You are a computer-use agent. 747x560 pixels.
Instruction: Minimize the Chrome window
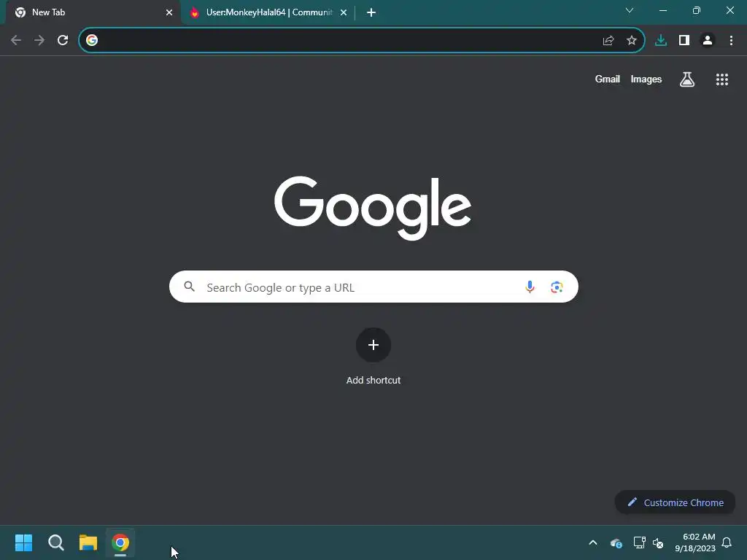(663, 10)
